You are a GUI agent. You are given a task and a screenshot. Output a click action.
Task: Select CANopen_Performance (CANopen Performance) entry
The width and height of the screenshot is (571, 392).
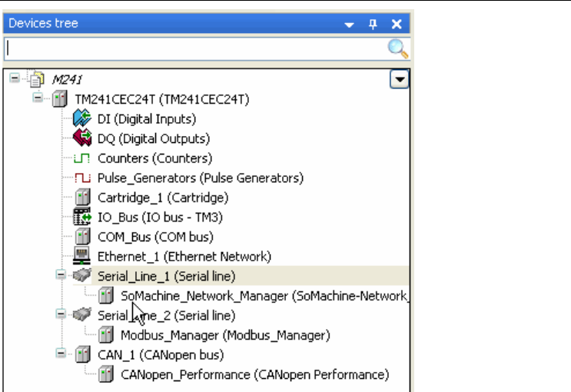[x=255, y=374]
